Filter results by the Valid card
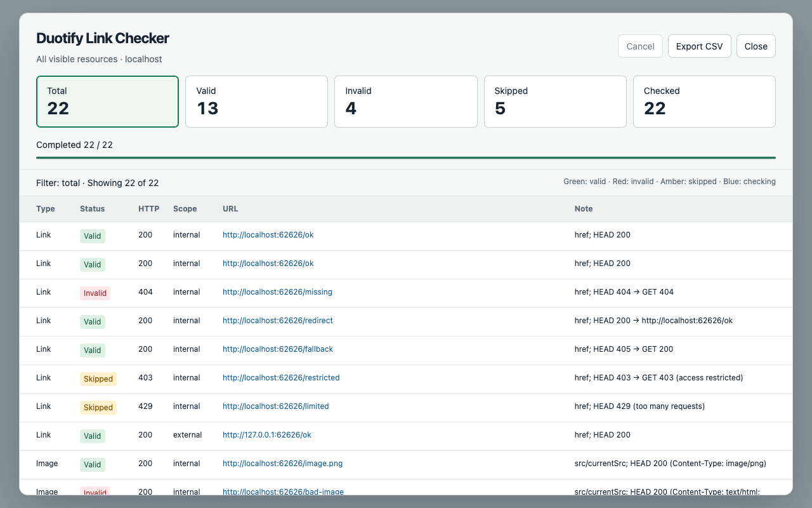 256,102
